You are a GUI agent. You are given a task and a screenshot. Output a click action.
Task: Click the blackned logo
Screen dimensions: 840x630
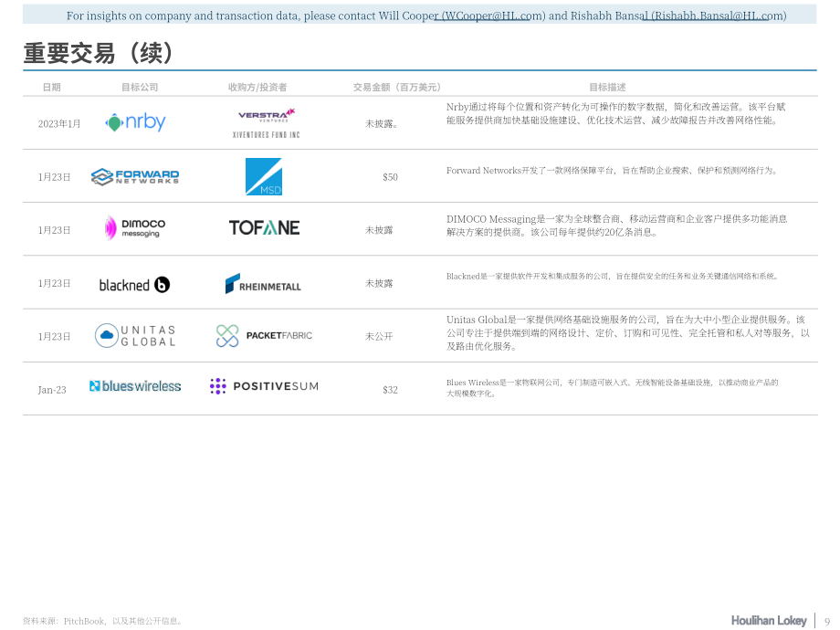coord(134,285)
